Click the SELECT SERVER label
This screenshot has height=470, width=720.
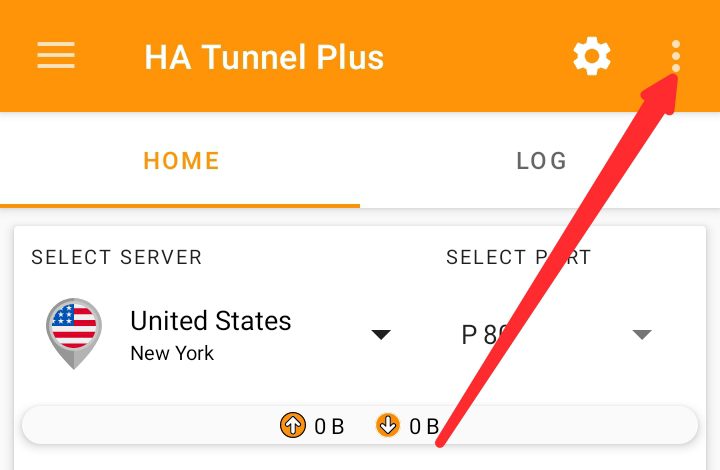click(x=117, y=257)
